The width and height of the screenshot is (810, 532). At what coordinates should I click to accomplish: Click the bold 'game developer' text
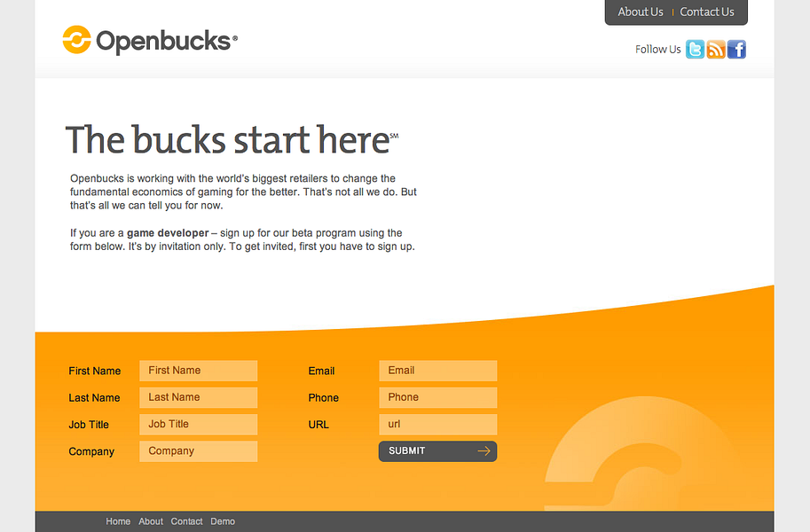click(168, 233)
